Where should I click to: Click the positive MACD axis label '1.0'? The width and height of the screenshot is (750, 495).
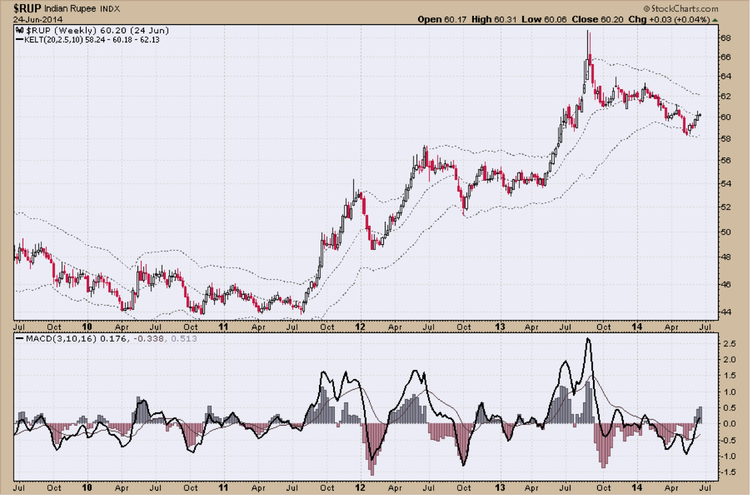click(729, 392)
